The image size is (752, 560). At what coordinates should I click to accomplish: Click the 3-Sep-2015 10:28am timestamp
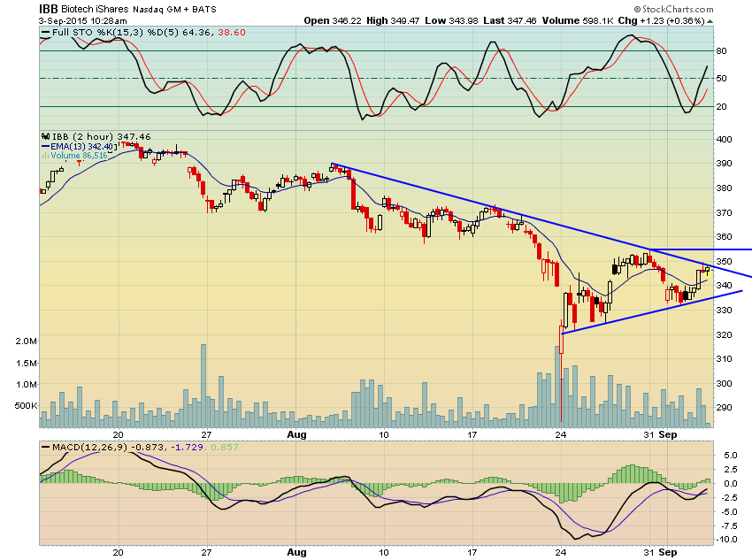[x=83, y=21]
